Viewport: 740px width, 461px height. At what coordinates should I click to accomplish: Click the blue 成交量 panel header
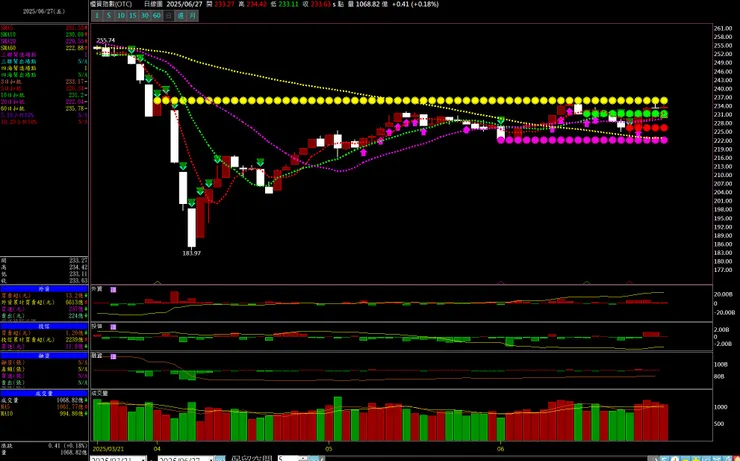pyautogui.click(x=44, y=393)
